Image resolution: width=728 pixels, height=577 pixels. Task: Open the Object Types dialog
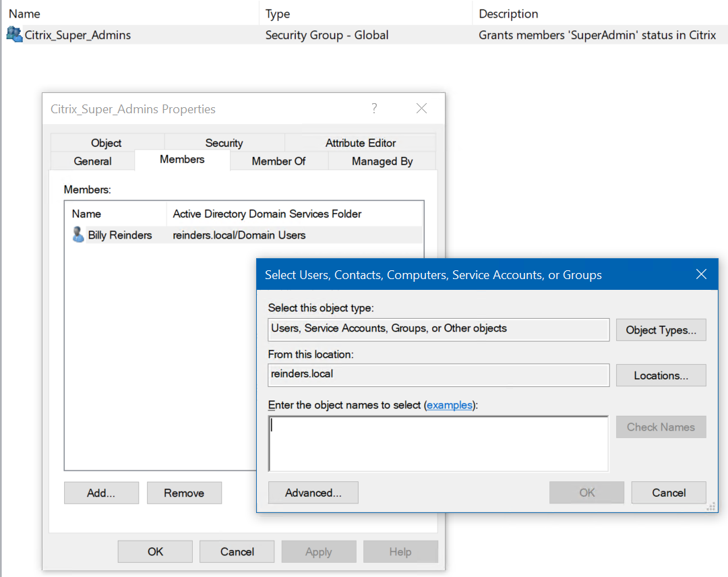(661, 330)
